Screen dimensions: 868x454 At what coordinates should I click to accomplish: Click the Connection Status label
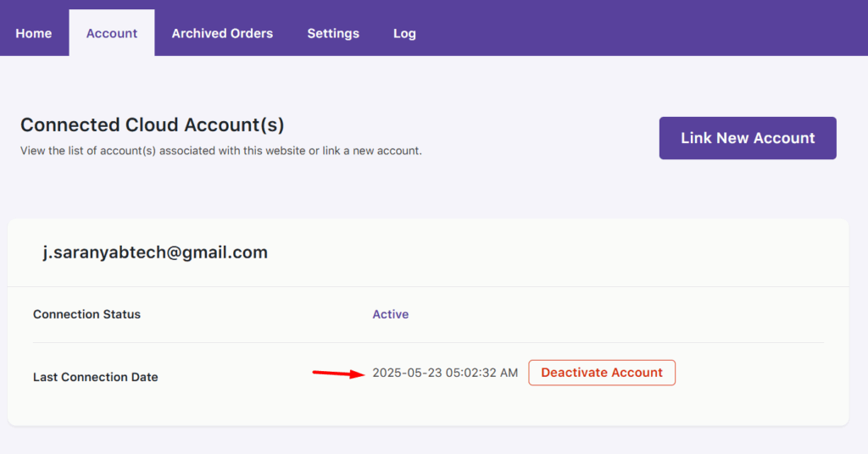(87, 314)
